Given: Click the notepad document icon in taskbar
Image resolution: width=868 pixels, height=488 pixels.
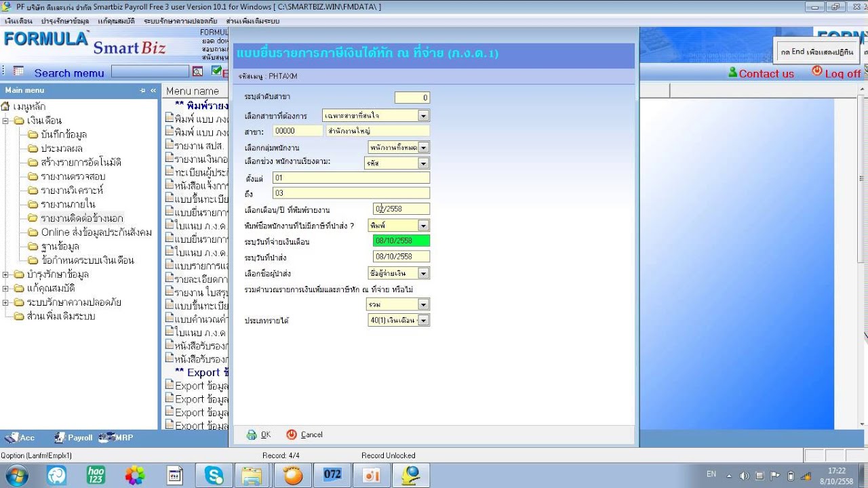Looking at the screenshot, I should 175,475.
